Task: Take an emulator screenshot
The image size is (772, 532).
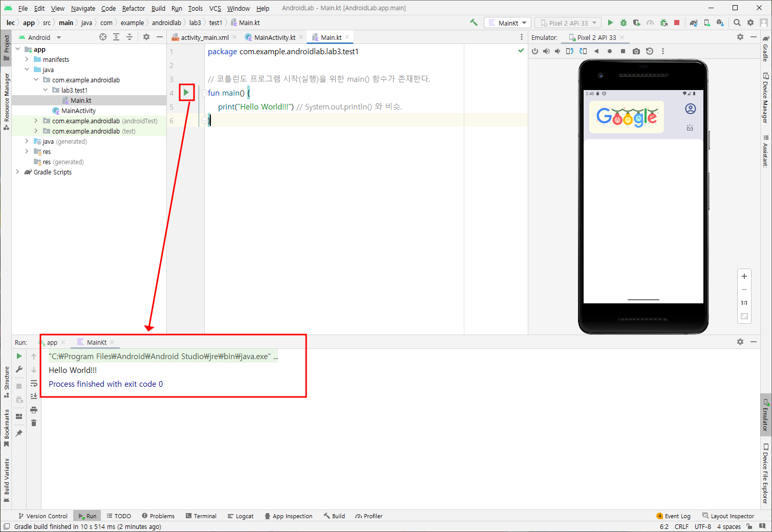Action: tap(636, 51)
